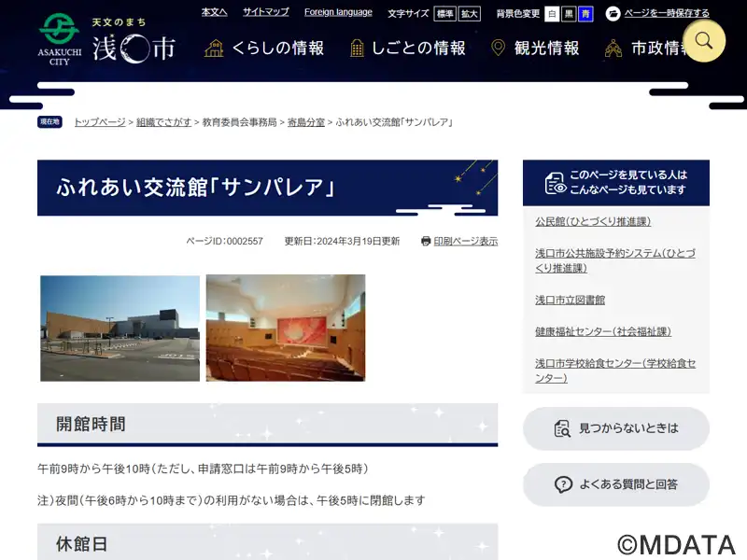Open the Foreign language link
This screenshot has width=747, height=560.
coord(338,12)
